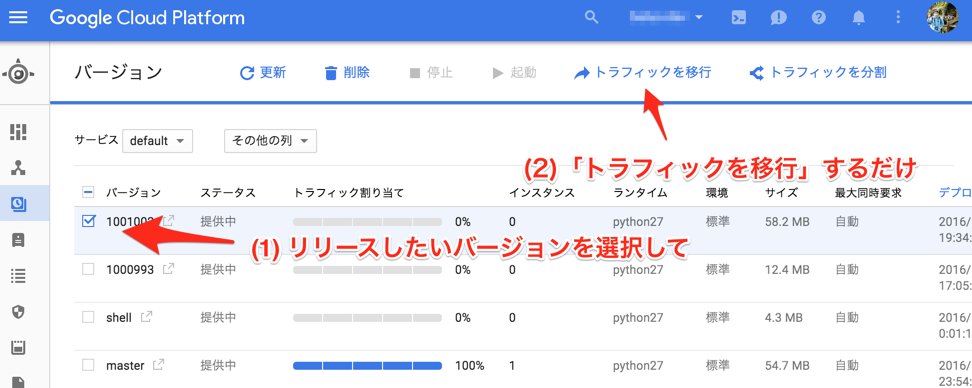Click the 58.2 MB size cell
The height and width of the screenshot is (388, 972).
coord(787,221)
